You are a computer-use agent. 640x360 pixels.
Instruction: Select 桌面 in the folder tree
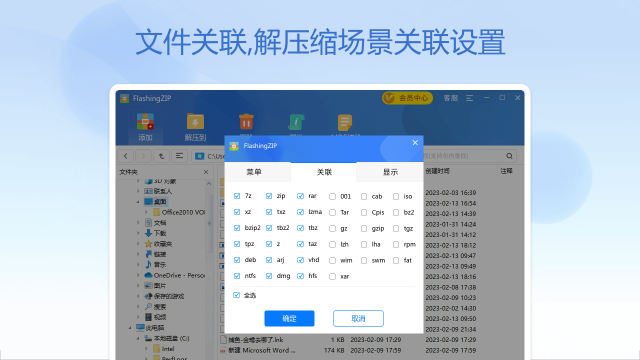160,202
